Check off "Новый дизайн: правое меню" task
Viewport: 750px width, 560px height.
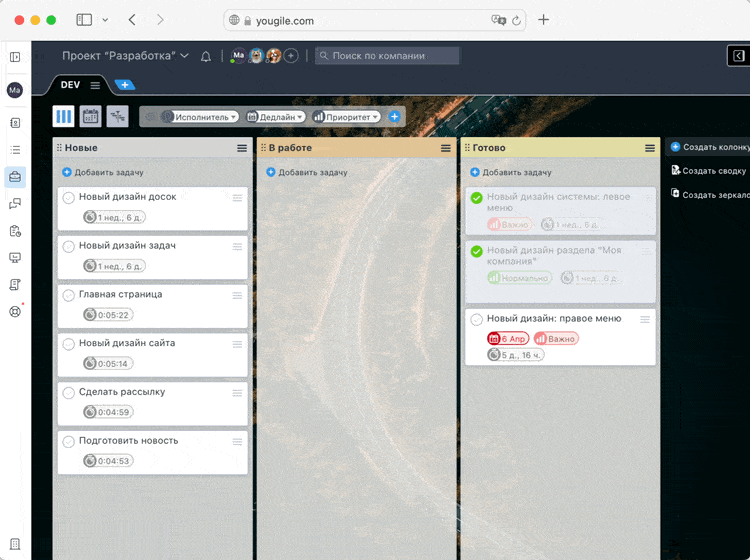point(477,319)
